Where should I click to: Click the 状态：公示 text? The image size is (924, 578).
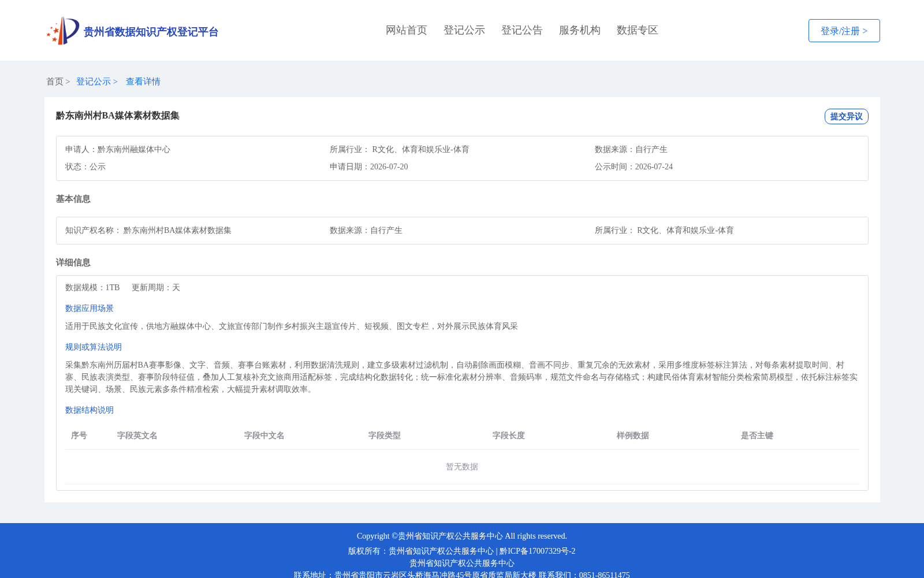[85, 166]
